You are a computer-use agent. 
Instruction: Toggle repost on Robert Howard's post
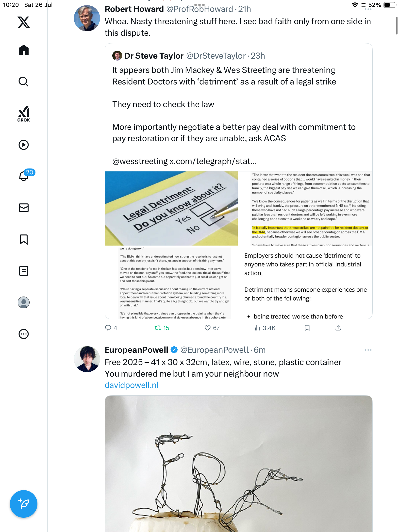click(162, 328)
